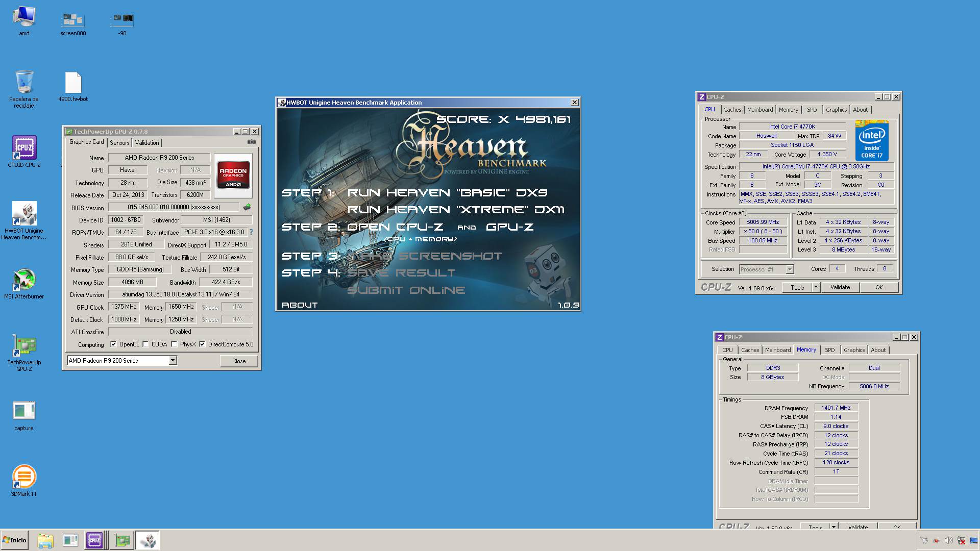
Task: Open the Caches tab in top CPU-Z window
Action: point(732,110)
